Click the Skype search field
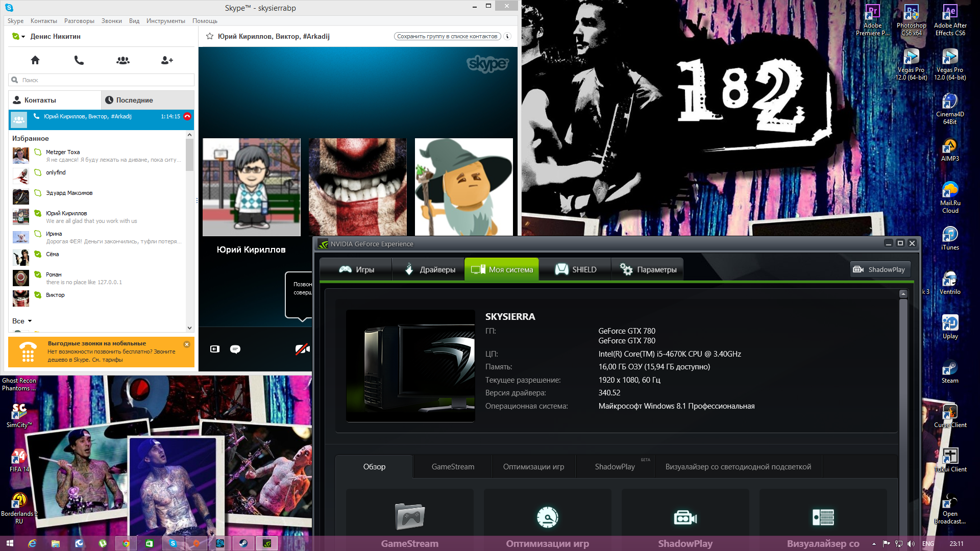 [x=101, y=80]
